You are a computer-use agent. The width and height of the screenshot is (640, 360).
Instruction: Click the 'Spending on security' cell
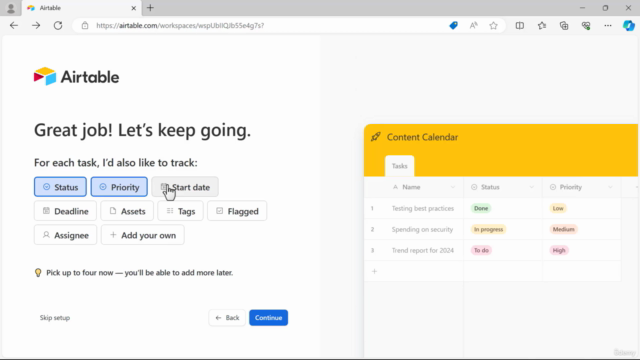click(422, 229)
